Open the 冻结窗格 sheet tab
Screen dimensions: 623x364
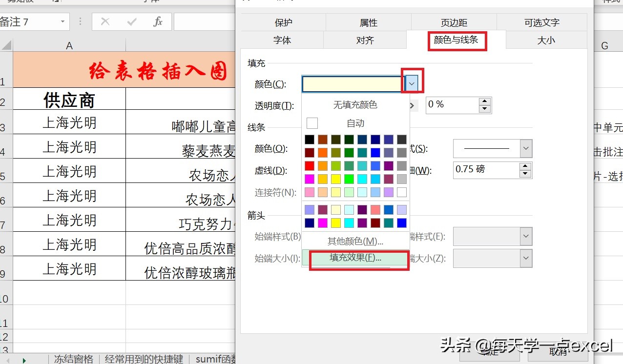(74, 359)
